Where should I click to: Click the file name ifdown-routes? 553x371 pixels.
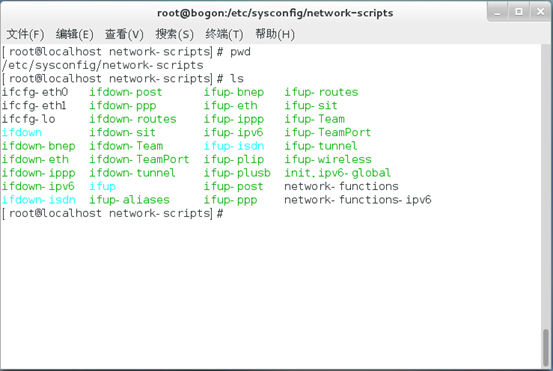click(x=133, y=119)
